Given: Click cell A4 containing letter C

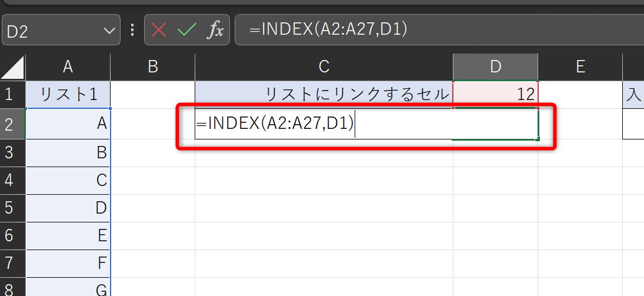Looking at the screenshot, I should click(68, 180).
